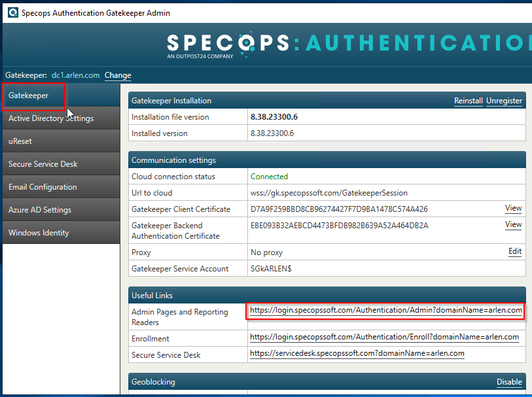Image resolution: width=532 pixels, height=397 pixels.
Task: Click the wss://gk.specopssoft.com URL value
Action: pos(328,193)
